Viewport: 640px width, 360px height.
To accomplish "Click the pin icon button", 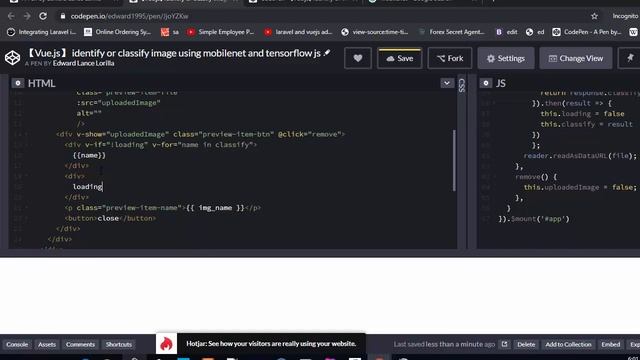I will (630, 58).
